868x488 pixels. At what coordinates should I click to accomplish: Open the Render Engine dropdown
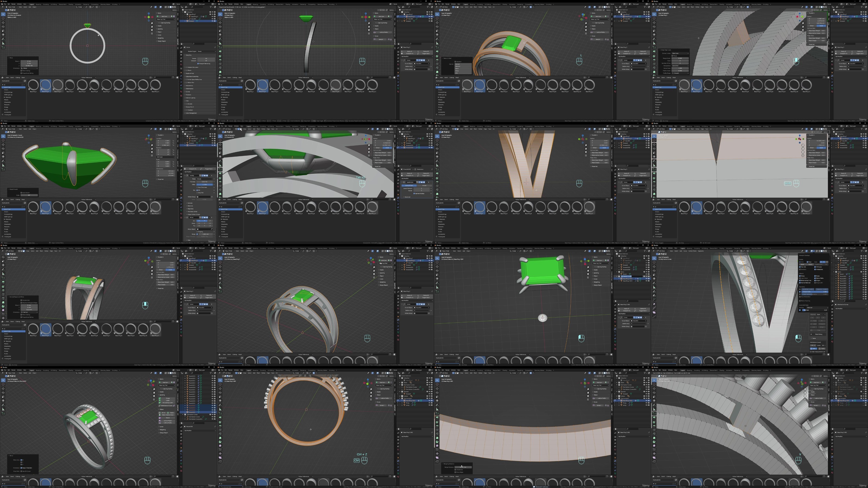(x=207, y=52)
